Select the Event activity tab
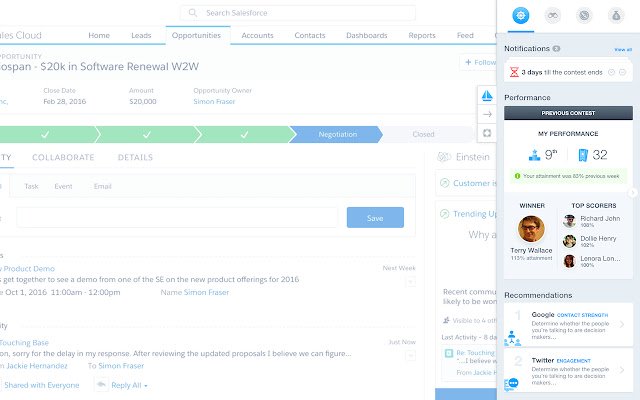The image size is (640, 400). coord(63,187)
